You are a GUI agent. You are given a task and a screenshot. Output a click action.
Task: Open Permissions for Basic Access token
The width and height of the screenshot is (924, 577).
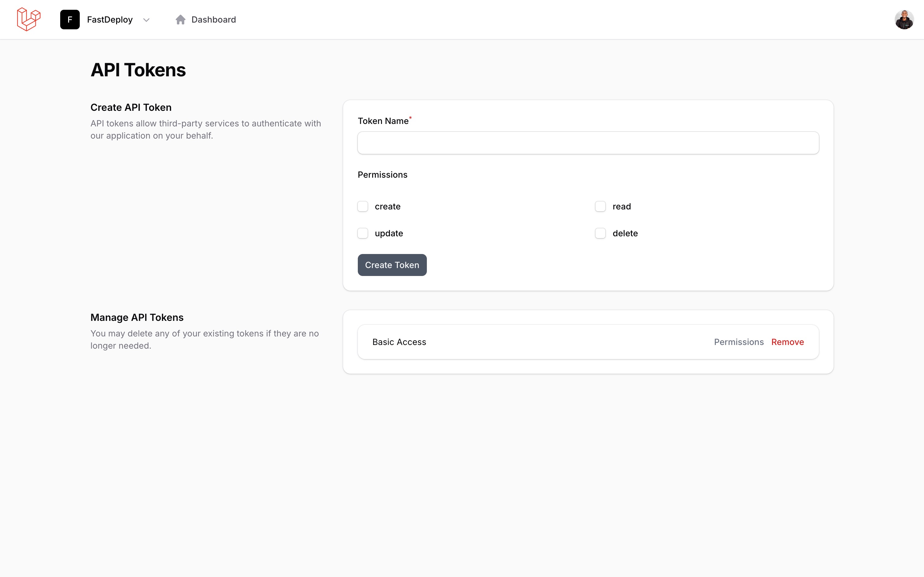[739, 342]
